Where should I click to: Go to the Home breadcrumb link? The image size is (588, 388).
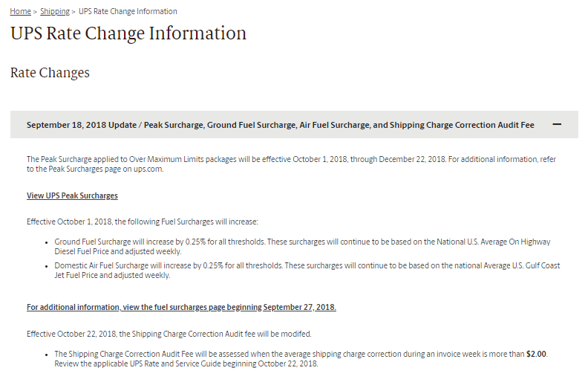[20, 11]
